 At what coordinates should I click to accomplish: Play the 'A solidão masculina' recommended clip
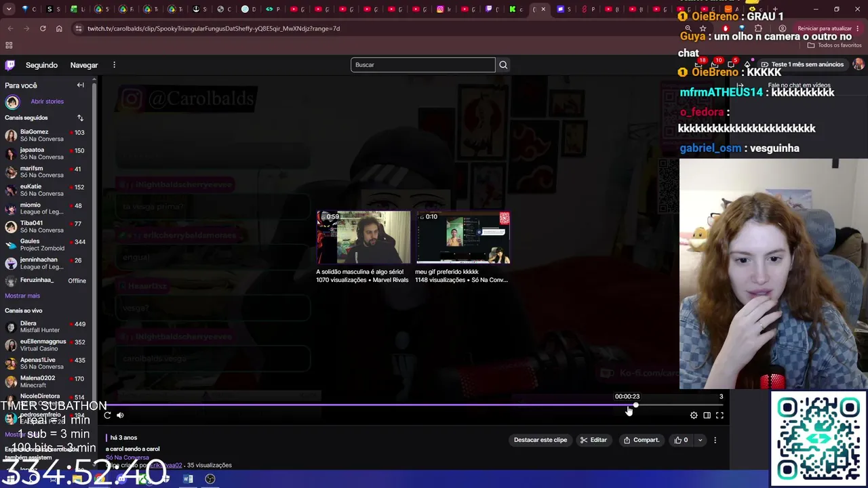(x=363, y=237)
